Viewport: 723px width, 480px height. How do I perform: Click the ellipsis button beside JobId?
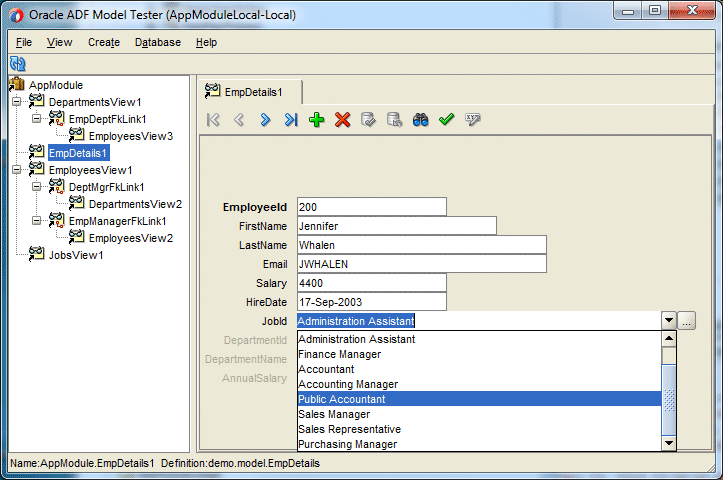tap(687, 320)
